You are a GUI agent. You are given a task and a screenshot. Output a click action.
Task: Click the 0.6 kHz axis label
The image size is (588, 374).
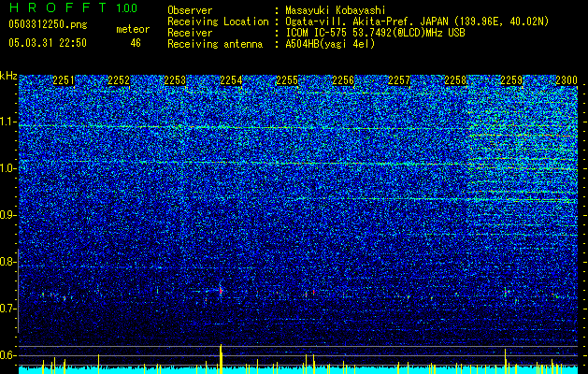click(7, 355)
